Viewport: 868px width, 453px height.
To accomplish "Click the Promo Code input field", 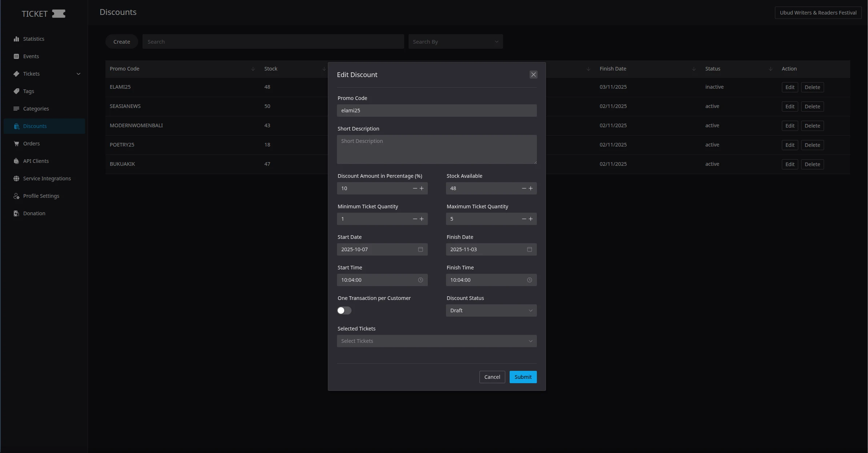I will 437,111.
